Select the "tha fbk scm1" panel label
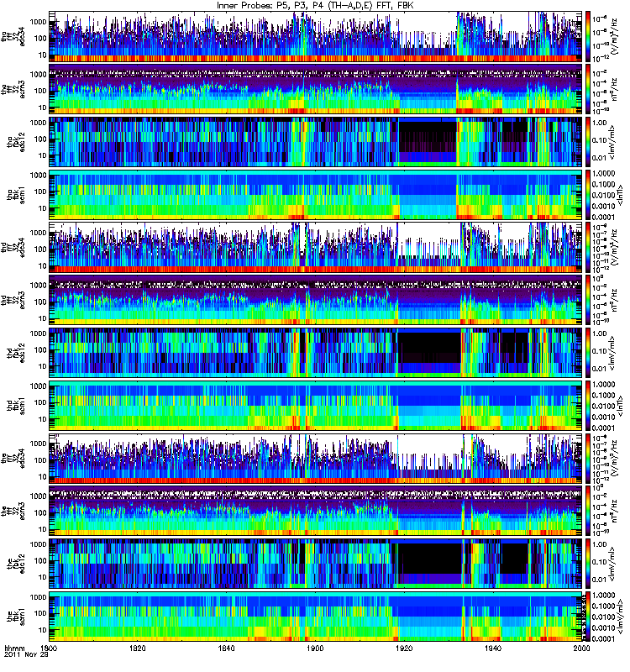Screen dimensions: 630x672 click(x=17, y=195)
